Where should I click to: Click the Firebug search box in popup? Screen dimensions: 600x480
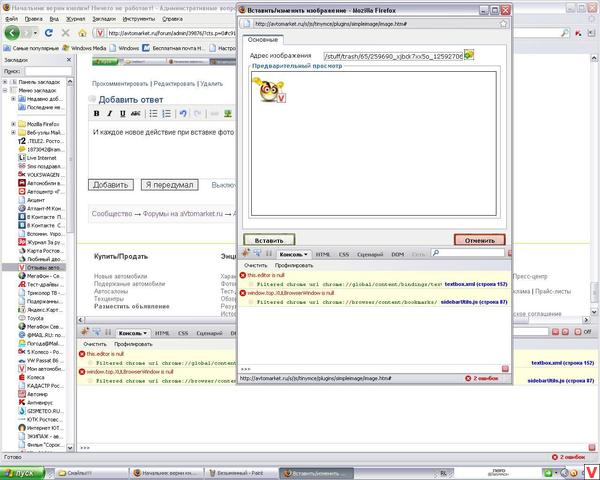[x=467, y=253]
